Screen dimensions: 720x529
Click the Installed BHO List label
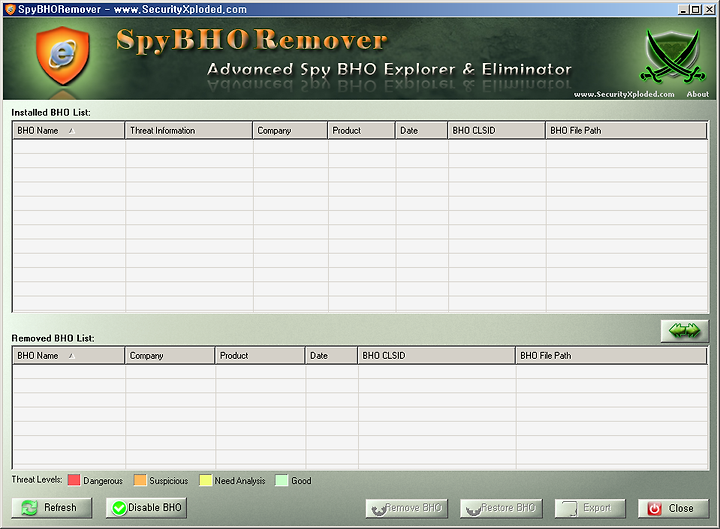51,113
